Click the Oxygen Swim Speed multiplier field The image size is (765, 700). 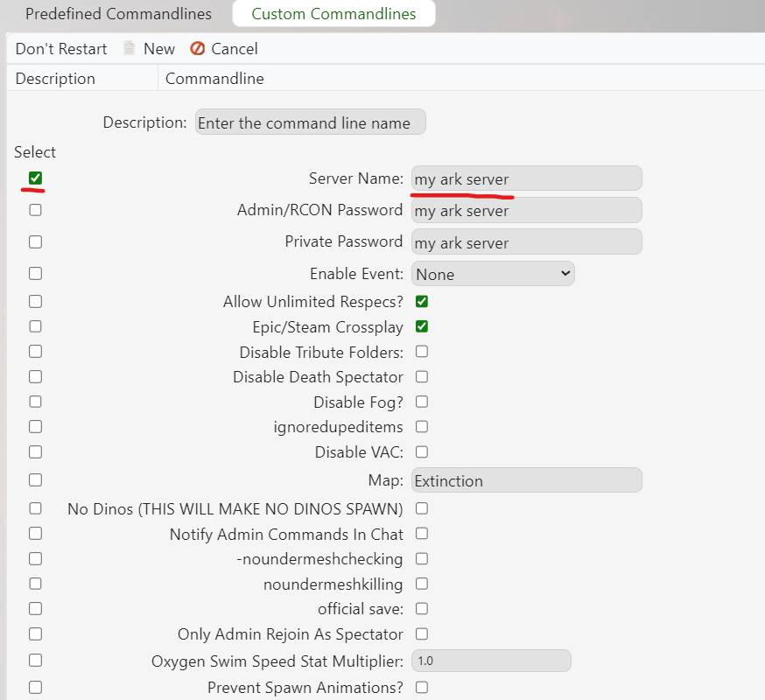491,661
